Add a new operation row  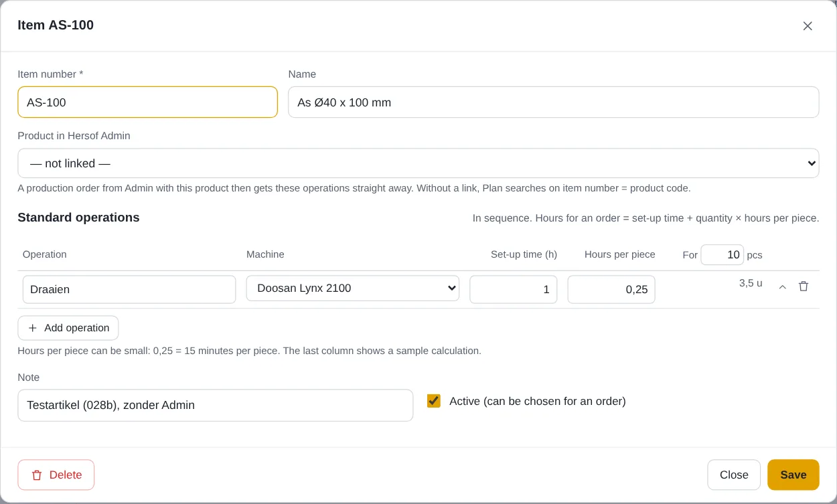tap(68, 328)
